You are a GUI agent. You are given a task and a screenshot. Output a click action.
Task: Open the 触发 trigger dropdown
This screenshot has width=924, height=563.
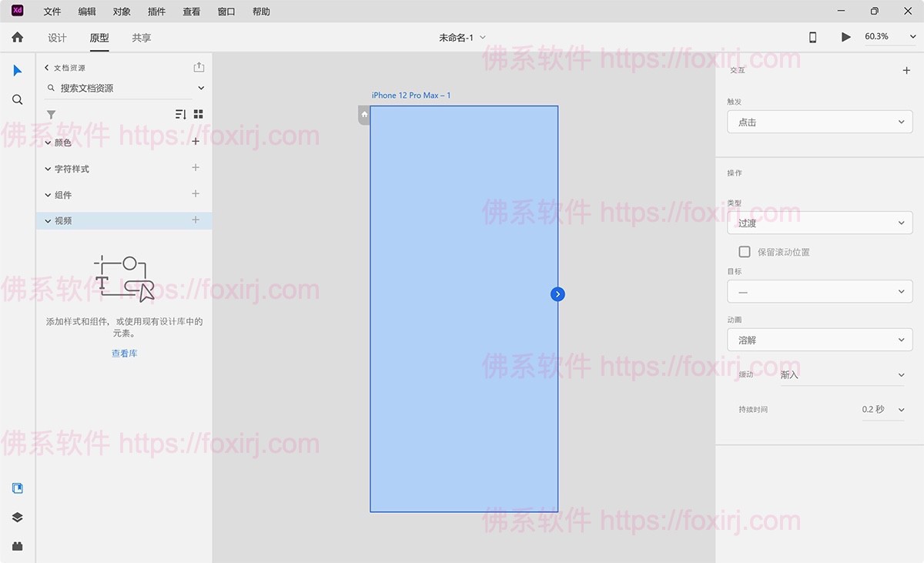coord(819,122)
